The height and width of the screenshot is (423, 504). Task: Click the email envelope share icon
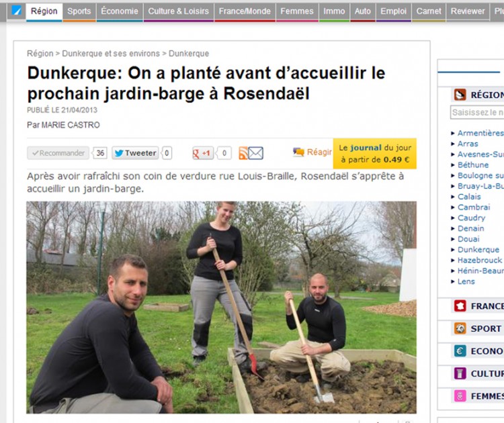[256, 153]
